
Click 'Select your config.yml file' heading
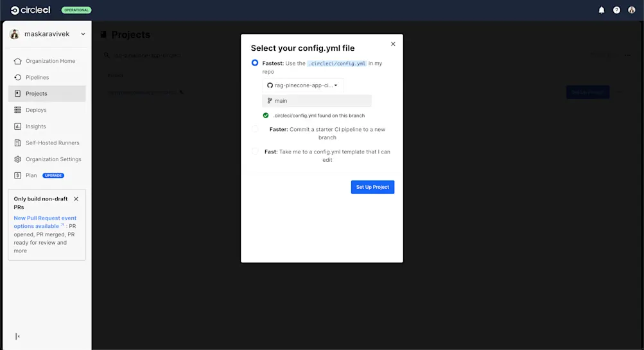click(302, 48)
